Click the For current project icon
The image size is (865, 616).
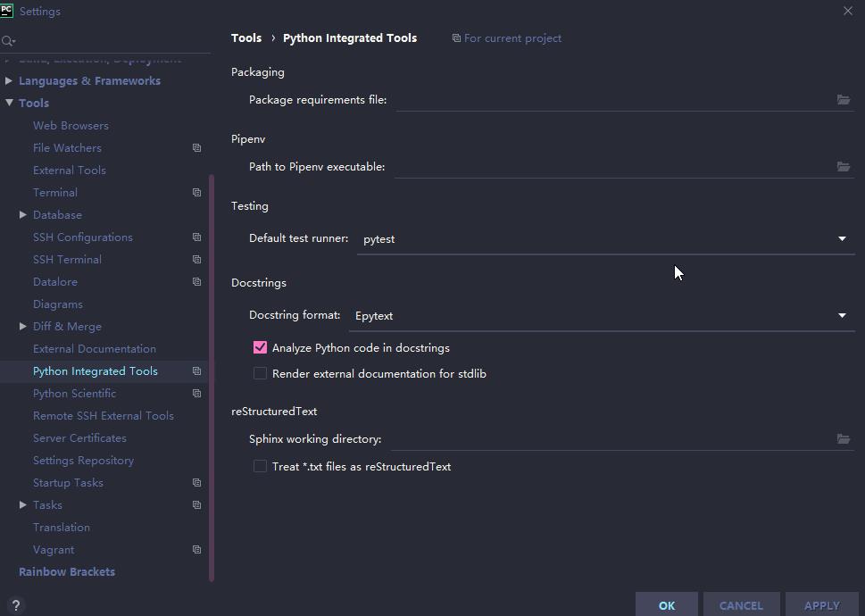[x=456, y=38]
